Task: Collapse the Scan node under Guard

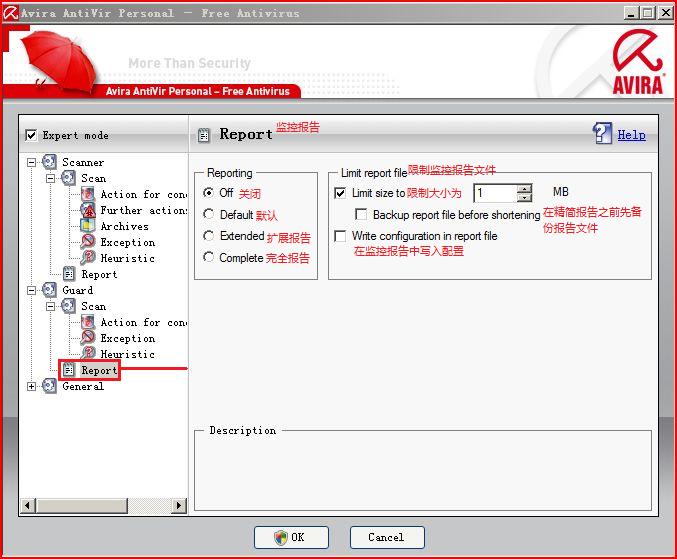Action: [51, 306]
